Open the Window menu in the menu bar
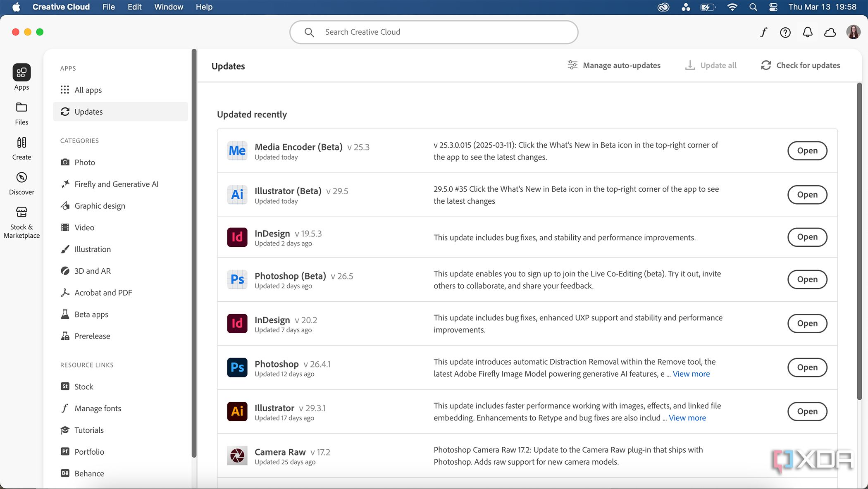Screen dimensions: 868x489 click(168, 7)
